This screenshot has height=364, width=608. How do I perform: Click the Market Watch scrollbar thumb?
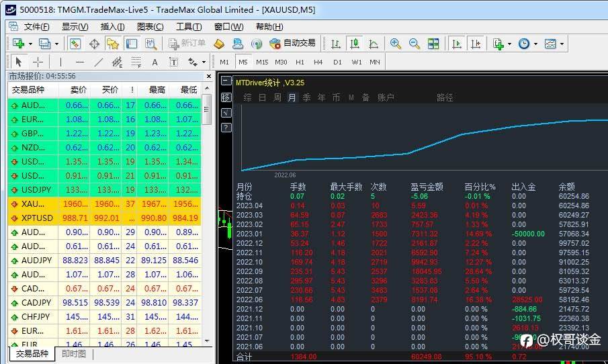point(207,109)
